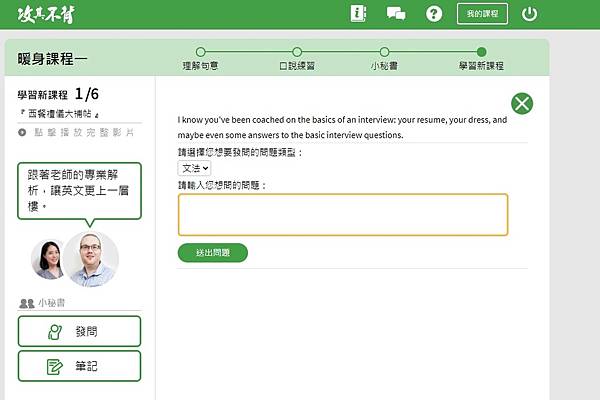This screenshot has height=400, width=600.
Task: Click the 我的課程 button
Action: point(482,14)
